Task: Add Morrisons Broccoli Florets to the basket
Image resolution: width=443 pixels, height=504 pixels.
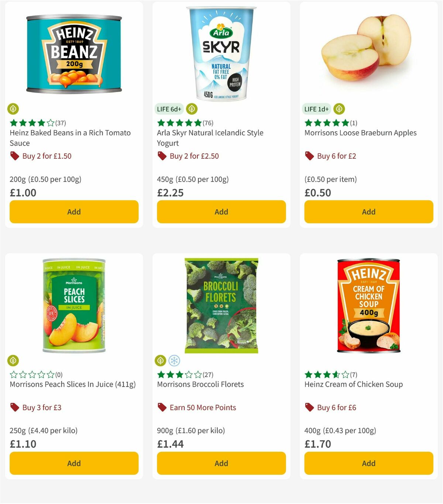Action: pyautogui.click(x=221, y=463)
